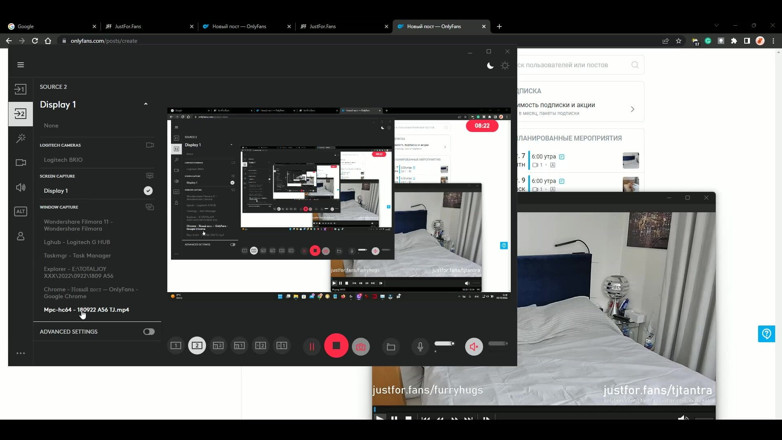Viewport: 782px width, 440px height.
Task: Open the audio settings sidebar panel
Action: pos(20,187)
